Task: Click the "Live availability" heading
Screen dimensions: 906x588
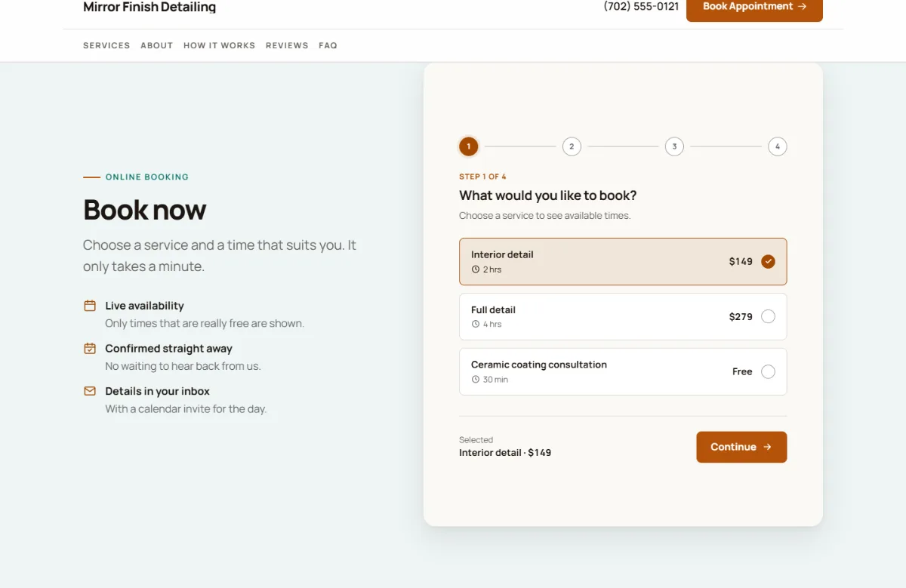Action: pyautogui.click(x=144, y=306)
